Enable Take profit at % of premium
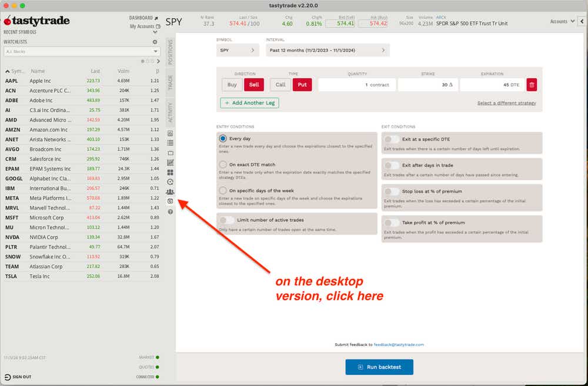The height and width of the screenshot is (386, 588). tap(392, 223)
